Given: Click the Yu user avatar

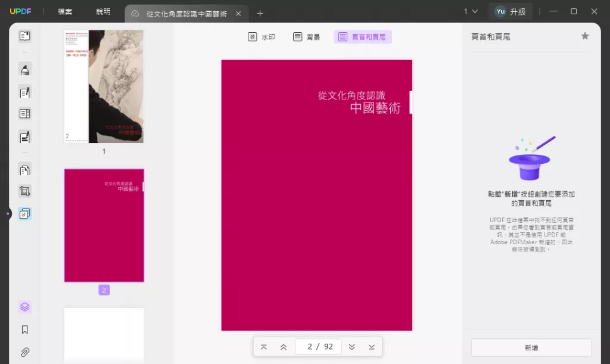Looking at the screenshot, I should 500,11.
